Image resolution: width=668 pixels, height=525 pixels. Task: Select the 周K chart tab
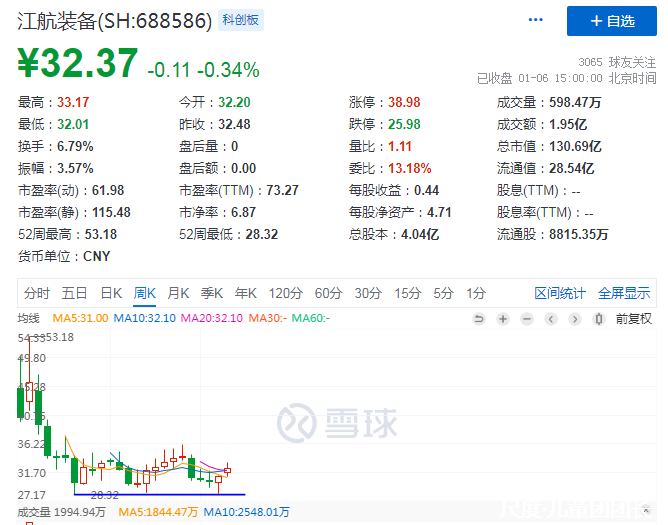point(144,293)
